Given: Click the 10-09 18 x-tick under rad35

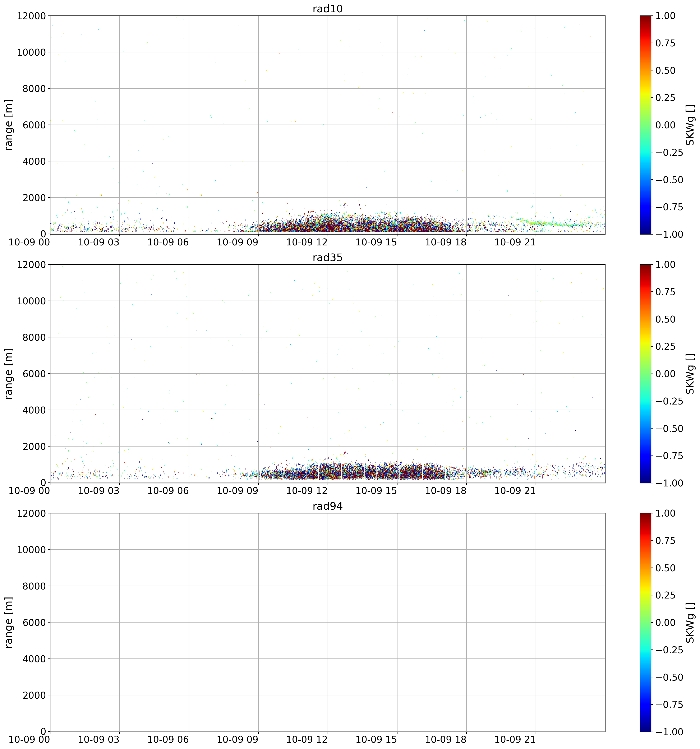Looking at the screenshot, I should pyautogui.click(x=445, y=491).
